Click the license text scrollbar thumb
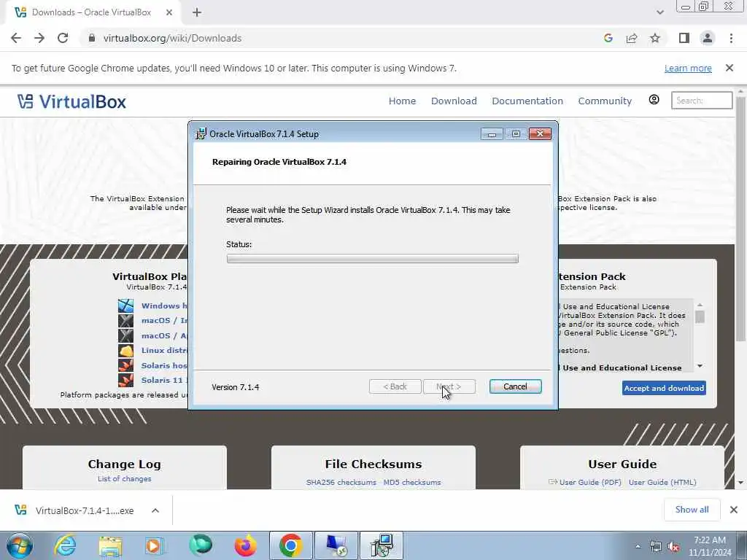Viewport: 747px width, 560px height. (700, 316)
